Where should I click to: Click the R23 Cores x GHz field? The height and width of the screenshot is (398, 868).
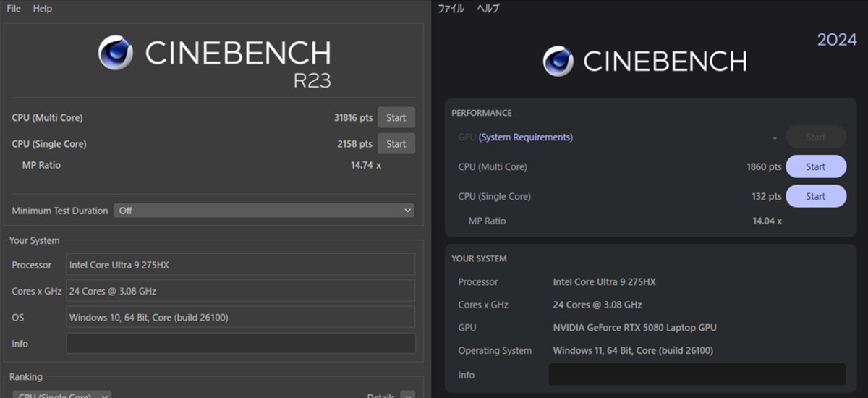[x=241, y=291]
